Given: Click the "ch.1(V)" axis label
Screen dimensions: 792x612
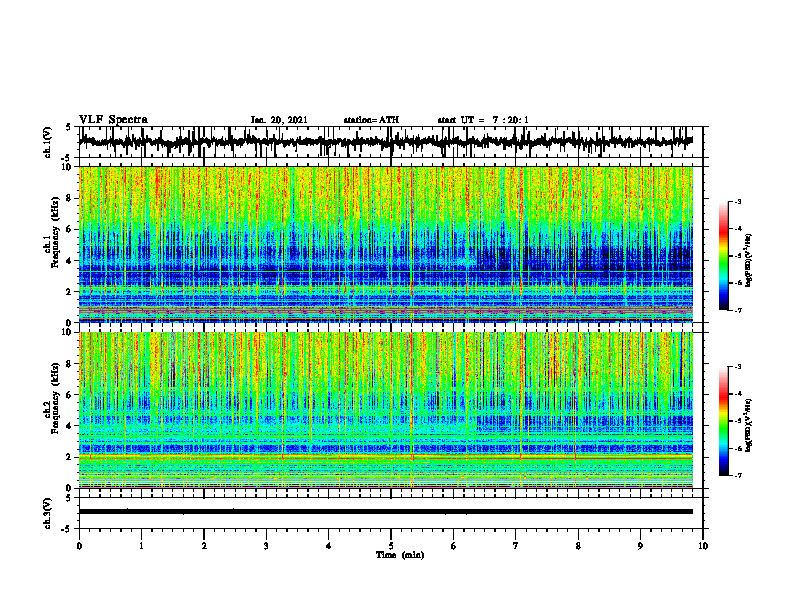Looking at the screenshot, I should click(48, 142).
